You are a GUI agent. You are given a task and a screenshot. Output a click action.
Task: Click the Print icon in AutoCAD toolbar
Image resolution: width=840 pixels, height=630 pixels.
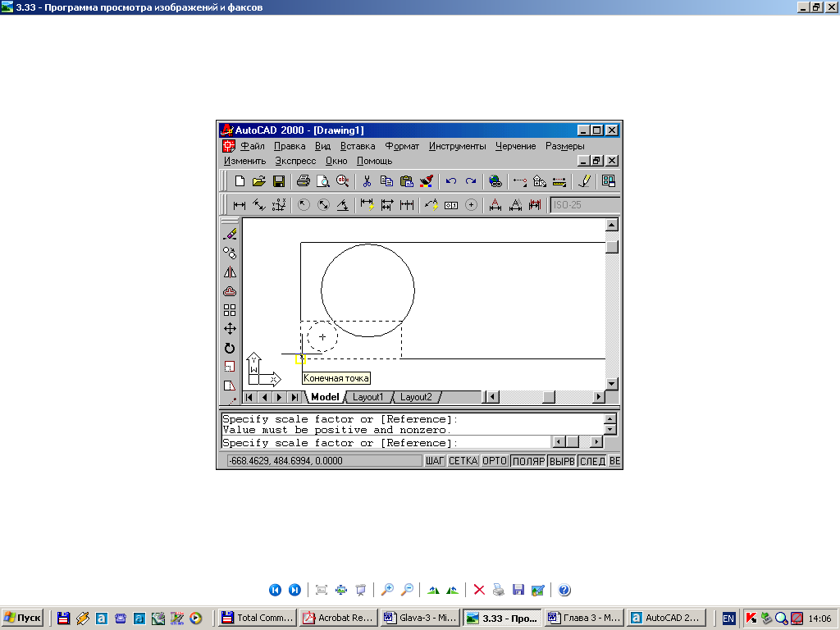pyautogui.click(x=303, y=181)
